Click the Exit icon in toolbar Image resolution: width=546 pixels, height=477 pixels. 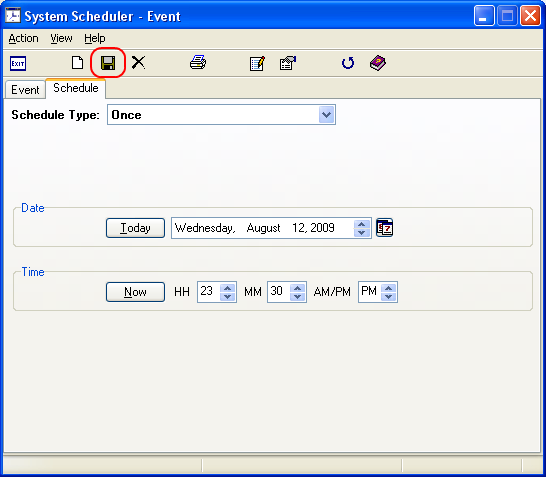18,63
